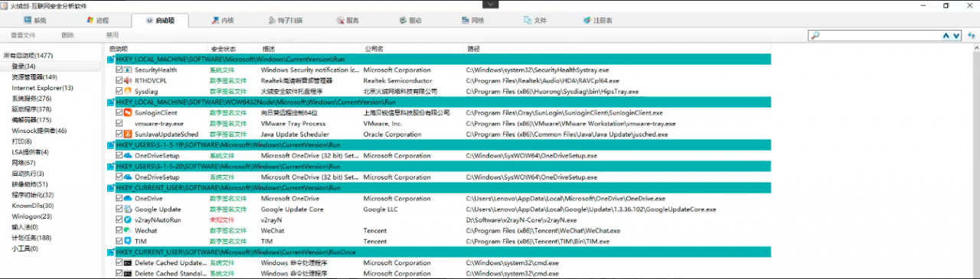Screen dimensions: 980x279
Task: Uncheck the Google Update checkbox
Action: (x=119, y=209)
